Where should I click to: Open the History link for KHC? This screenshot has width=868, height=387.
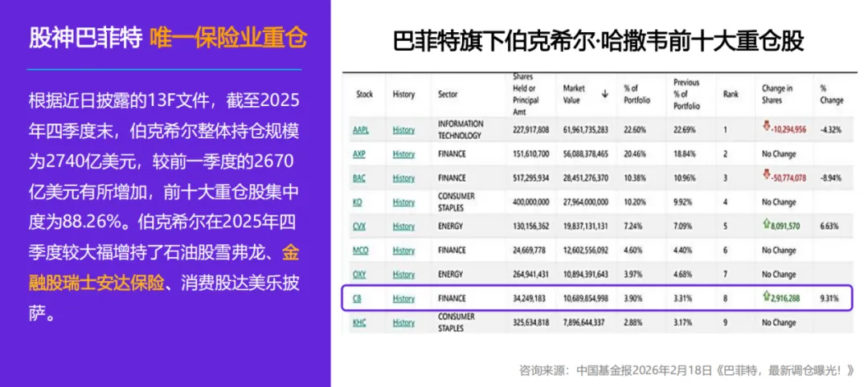403,322
